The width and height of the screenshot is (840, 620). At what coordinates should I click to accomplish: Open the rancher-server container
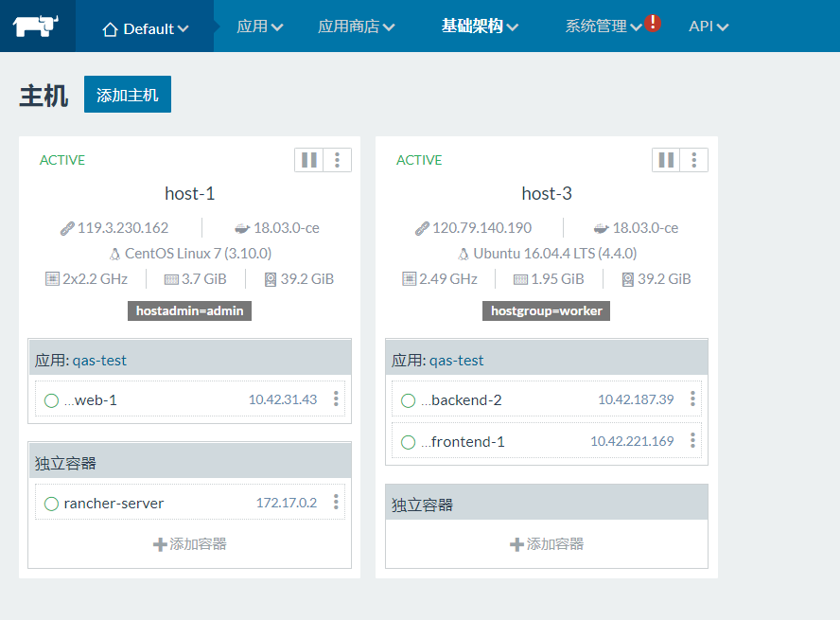[114, 504]
